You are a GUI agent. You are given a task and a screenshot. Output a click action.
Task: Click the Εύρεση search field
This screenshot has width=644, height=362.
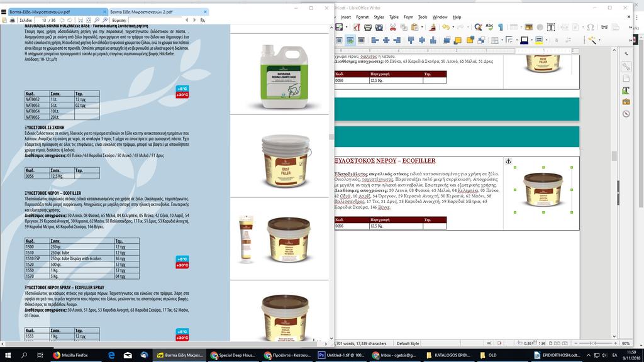[x=155, y=19]
